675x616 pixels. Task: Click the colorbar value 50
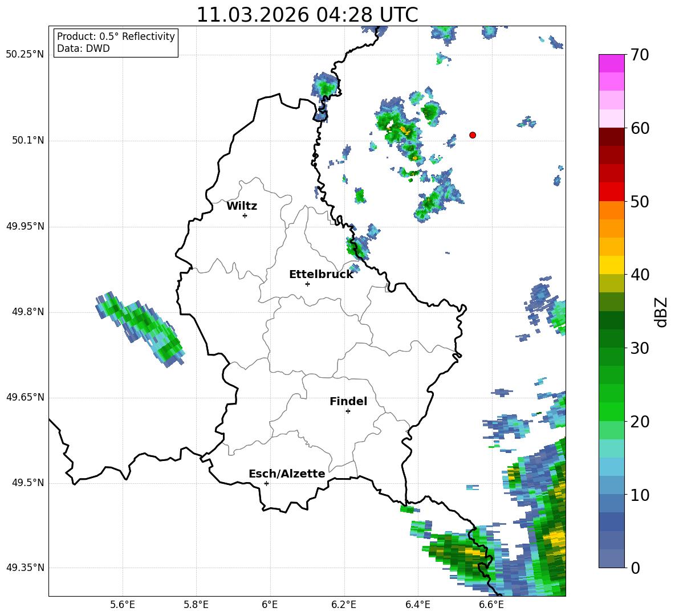tap(640, 202)
